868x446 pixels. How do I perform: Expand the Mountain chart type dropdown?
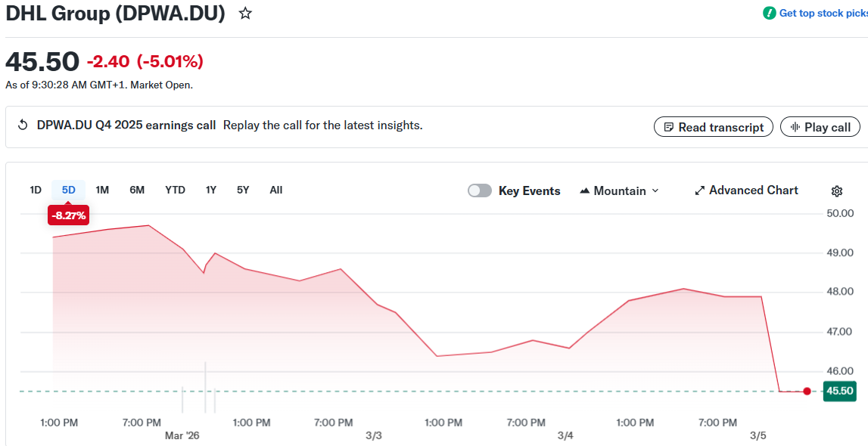click(x=619, y=190)
